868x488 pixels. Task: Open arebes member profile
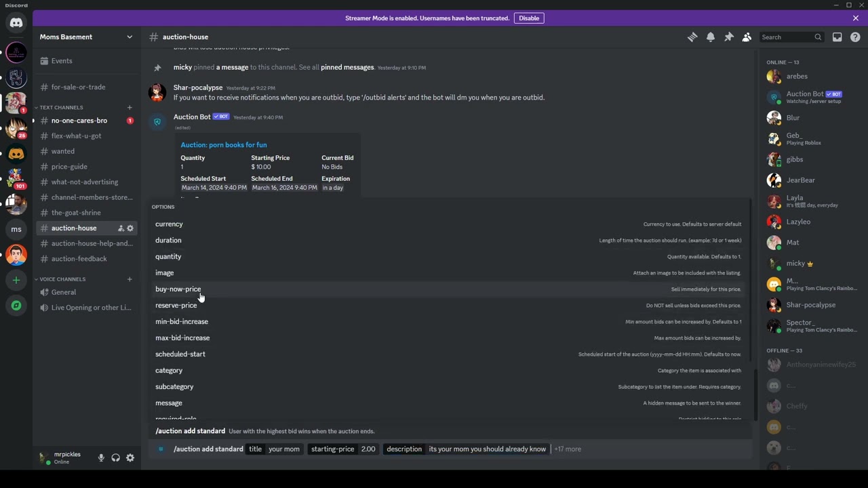[812, 77]
